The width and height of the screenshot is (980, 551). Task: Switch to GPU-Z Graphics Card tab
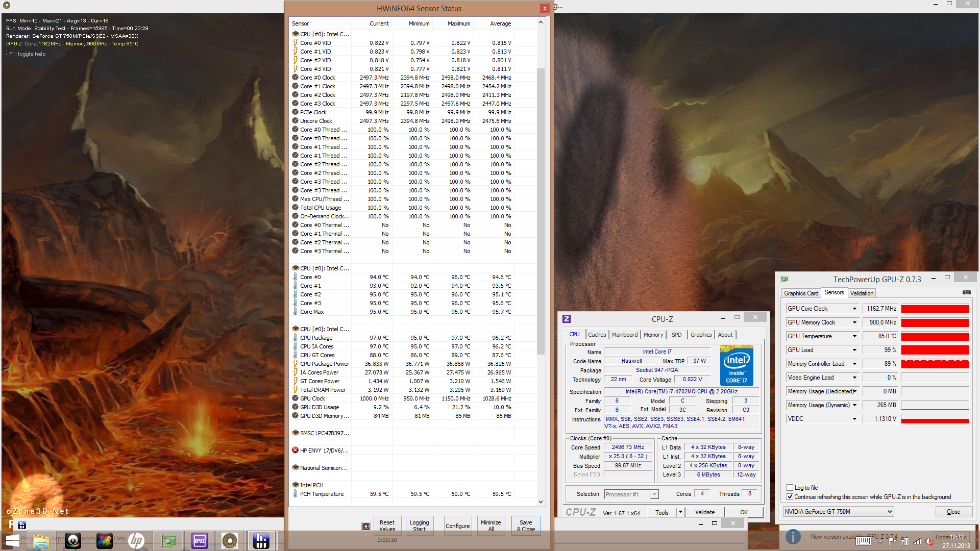point(801,293)
